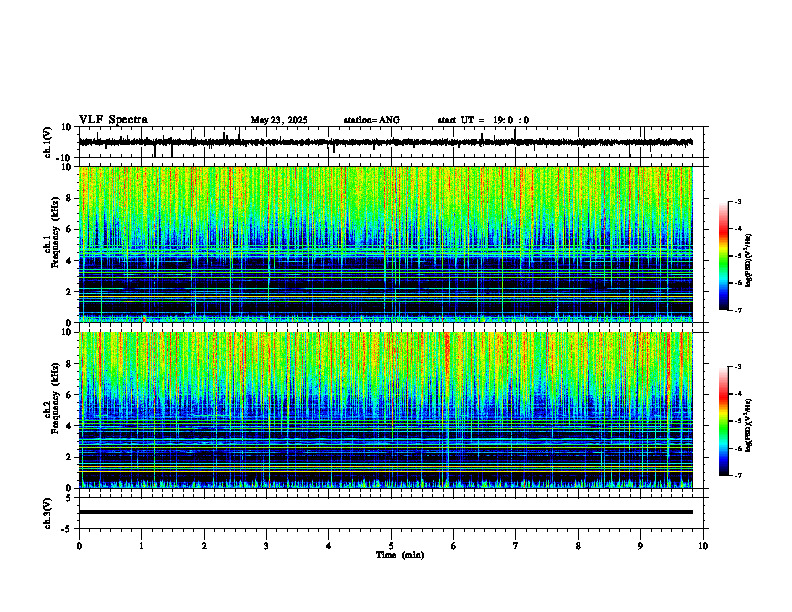
Task: Click time-axis tick label "8"
Action: pyautogui.click(x=578, y=546)
